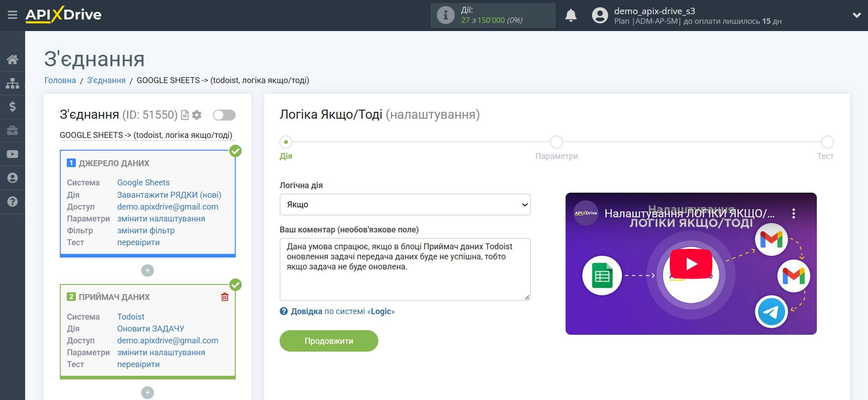Go to Головна breadcrumb

click(x=60, y=80)
